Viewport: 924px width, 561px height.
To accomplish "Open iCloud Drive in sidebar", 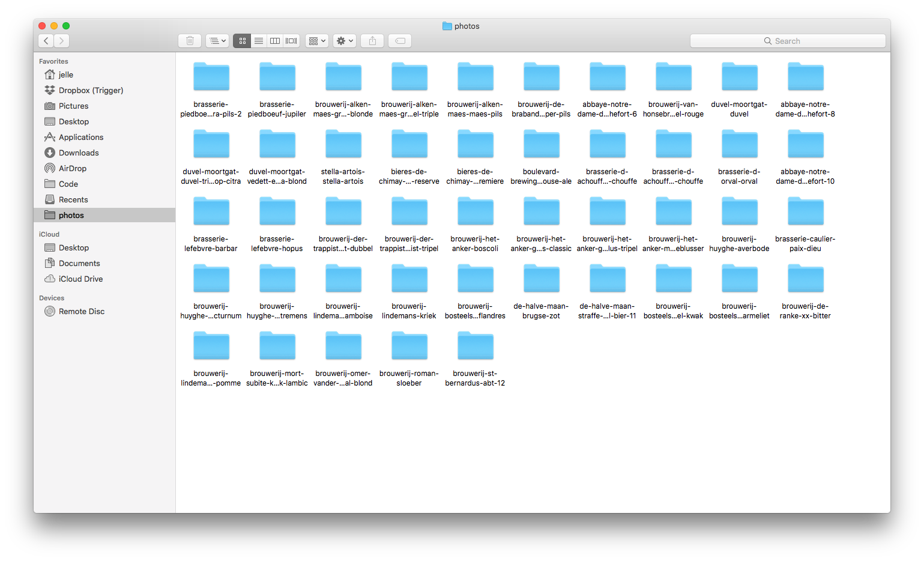I will click(x=104, y=279).
